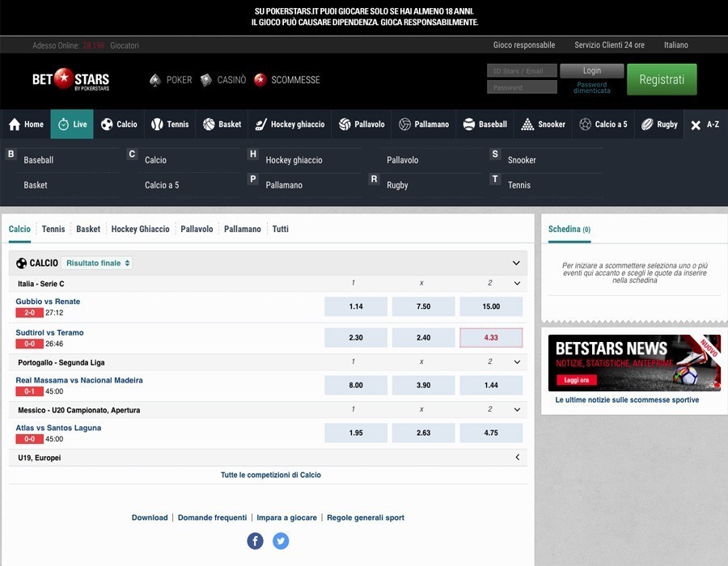Close A-Z menu with X icon
728x566 pixels.
point(696,125)
